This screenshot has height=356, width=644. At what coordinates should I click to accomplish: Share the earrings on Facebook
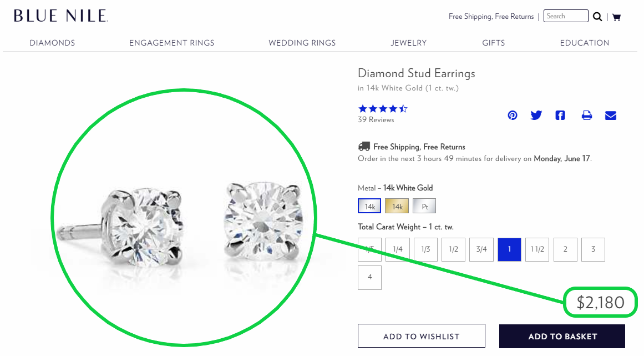[560, 115]
